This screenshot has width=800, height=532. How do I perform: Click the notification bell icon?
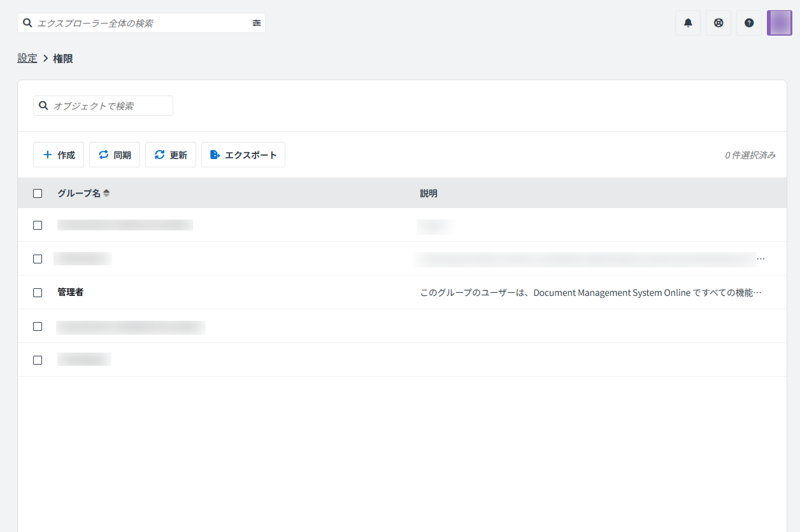click(x=688, y=23)
